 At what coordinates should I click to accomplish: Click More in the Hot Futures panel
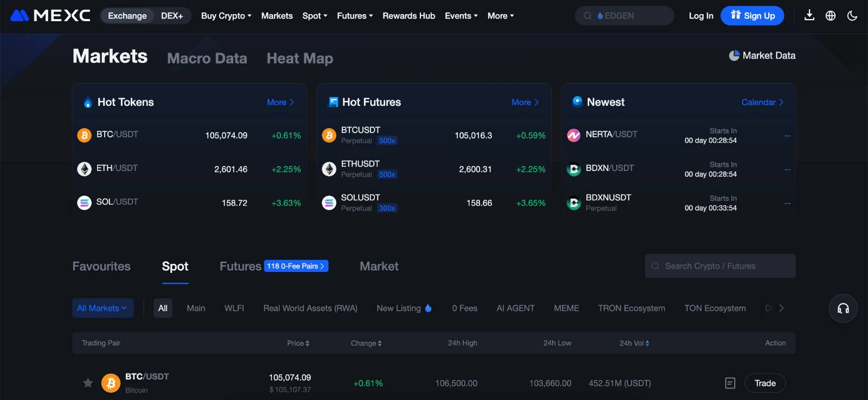point(525,102)
